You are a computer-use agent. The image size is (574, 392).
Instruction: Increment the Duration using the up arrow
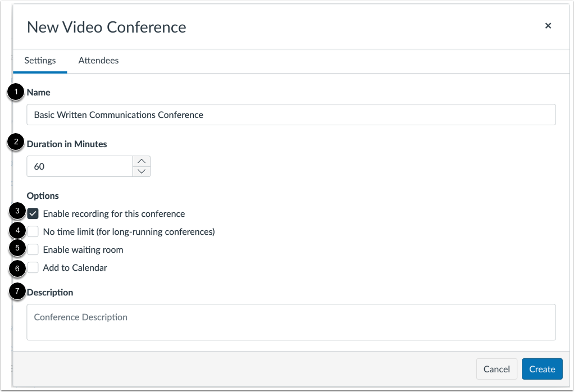(x=142, y=160)
